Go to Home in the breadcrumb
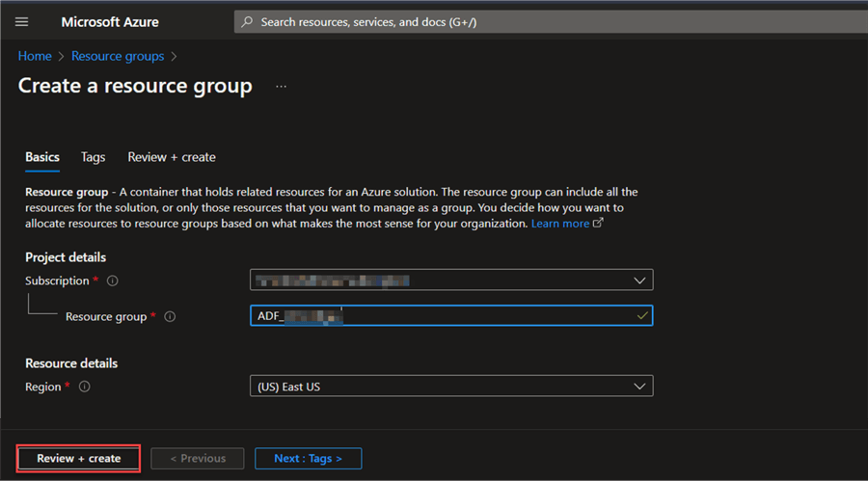Screen dimensions: 868x481 coord(35,57)
